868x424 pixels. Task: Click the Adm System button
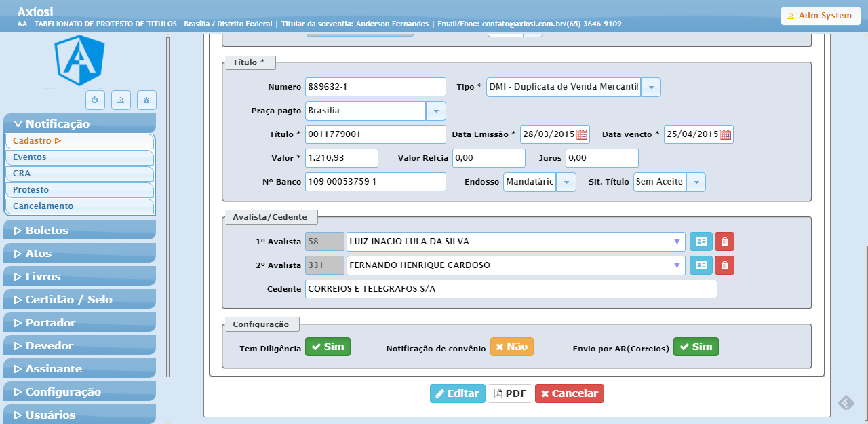(x=820, y=15)
